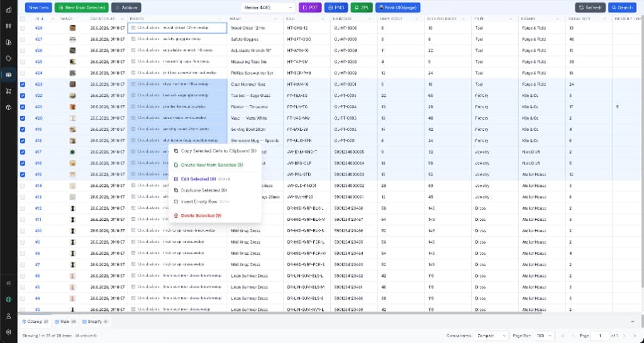Click the green New from Selected button
This screenshot has width=644, height=343.
(82, 8)
